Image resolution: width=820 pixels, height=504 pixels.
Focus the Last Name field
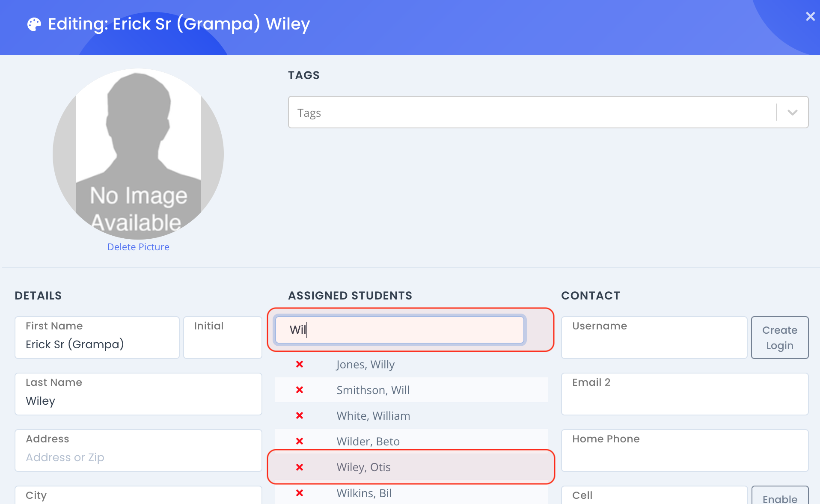[138, 394]
